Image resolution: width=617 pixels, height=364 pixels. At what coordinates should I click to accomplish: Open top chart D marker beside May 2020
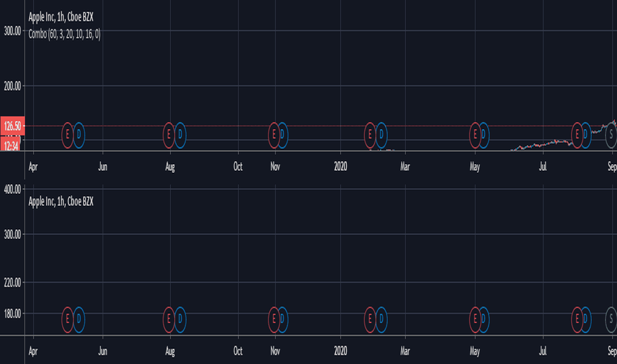click(484, 135)
